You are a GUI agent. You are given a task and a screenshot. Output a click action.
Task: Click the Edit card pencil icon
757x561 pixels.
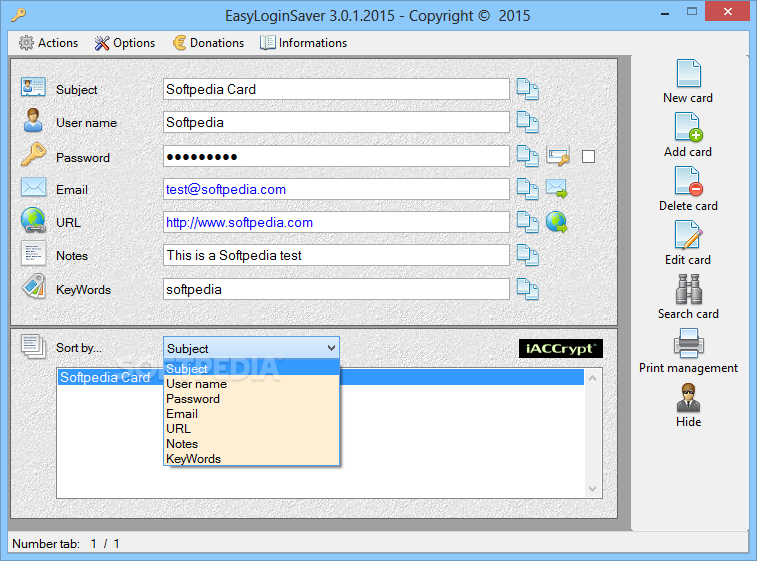[688, 235]
